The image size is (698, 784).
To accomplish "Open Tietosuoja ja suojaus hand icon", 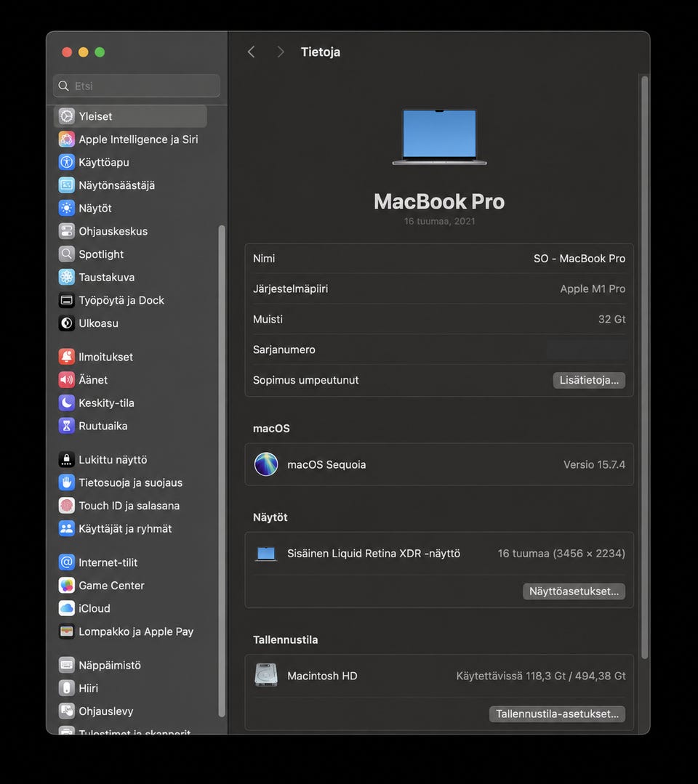I will coord(67,482).
